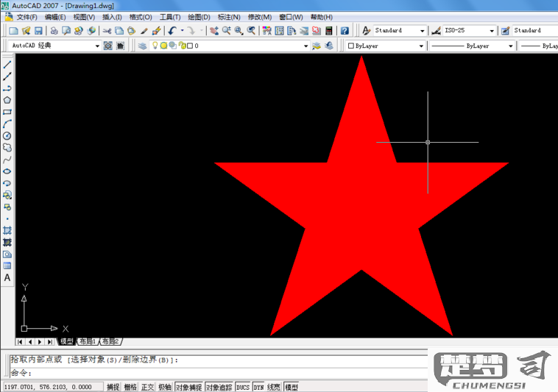Image resolution: width=558 pixels, height=392 pixels.
Task: Toggle 栅格 grid display in status bar
Action: (130, 387)
